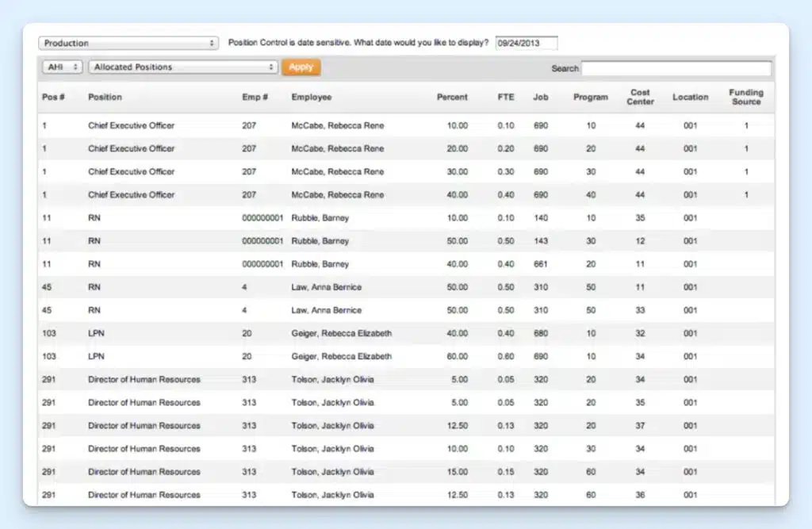Click the orange Apply button
The width and height of the screenshot is (812, 529).
301,67
